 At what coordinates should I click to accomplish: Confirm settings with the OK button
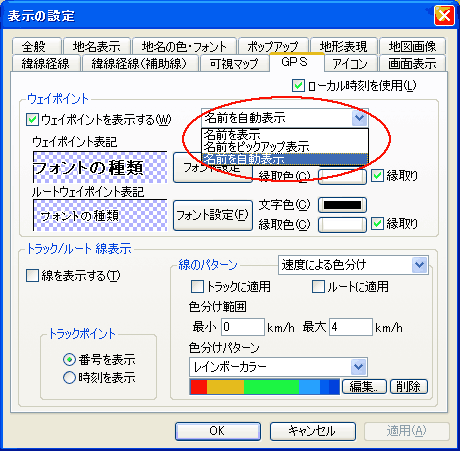point(218,431)
